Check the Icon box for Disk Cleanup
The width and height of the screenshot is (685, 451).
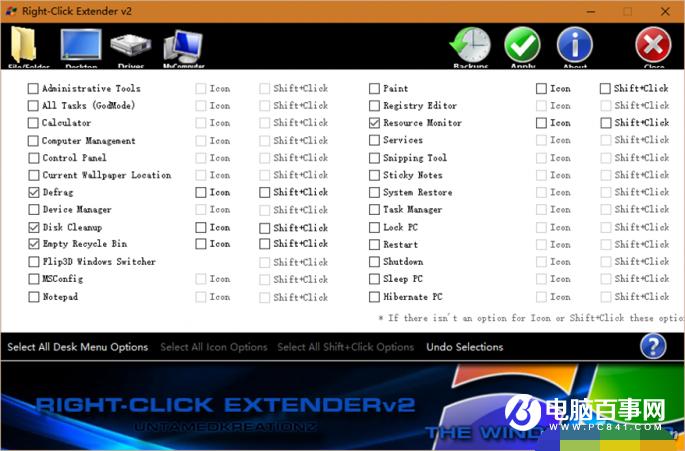coord(201,228)
